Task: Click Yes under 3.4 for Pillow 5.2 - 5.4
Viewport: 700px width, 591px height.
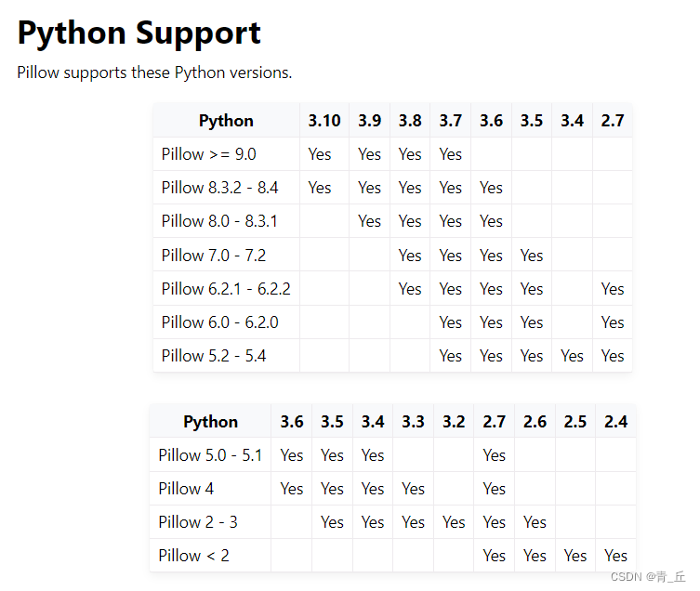Action: click(x=572, y=356)
